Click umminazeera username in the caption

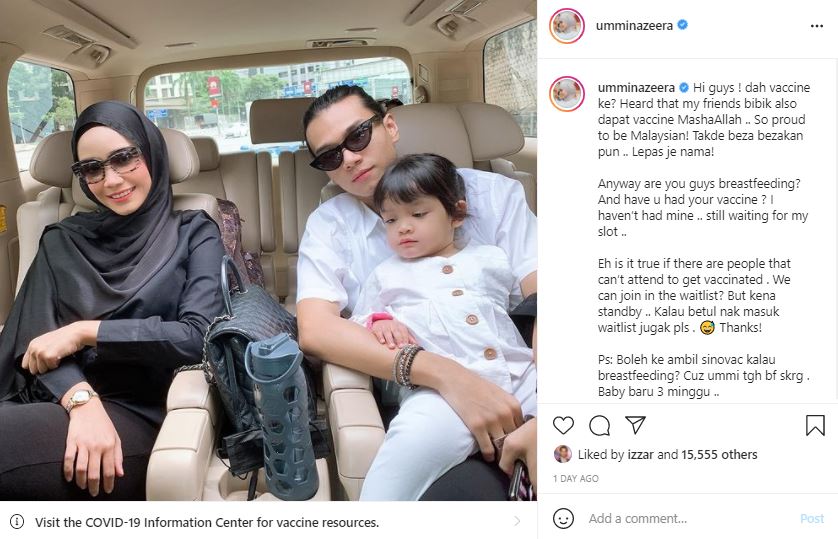coord(636,88)
